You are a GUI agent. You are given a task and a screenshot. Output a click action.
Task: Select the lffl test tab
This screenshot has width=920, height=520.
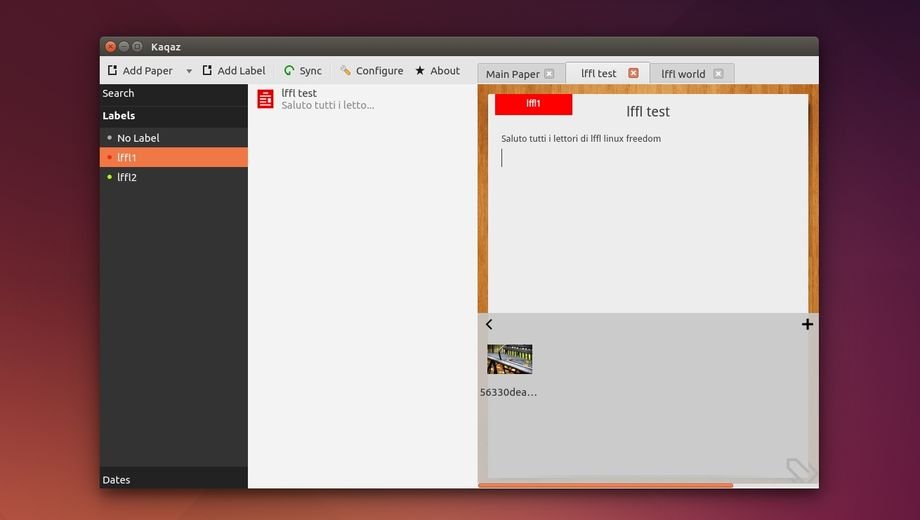coord(598,73)
